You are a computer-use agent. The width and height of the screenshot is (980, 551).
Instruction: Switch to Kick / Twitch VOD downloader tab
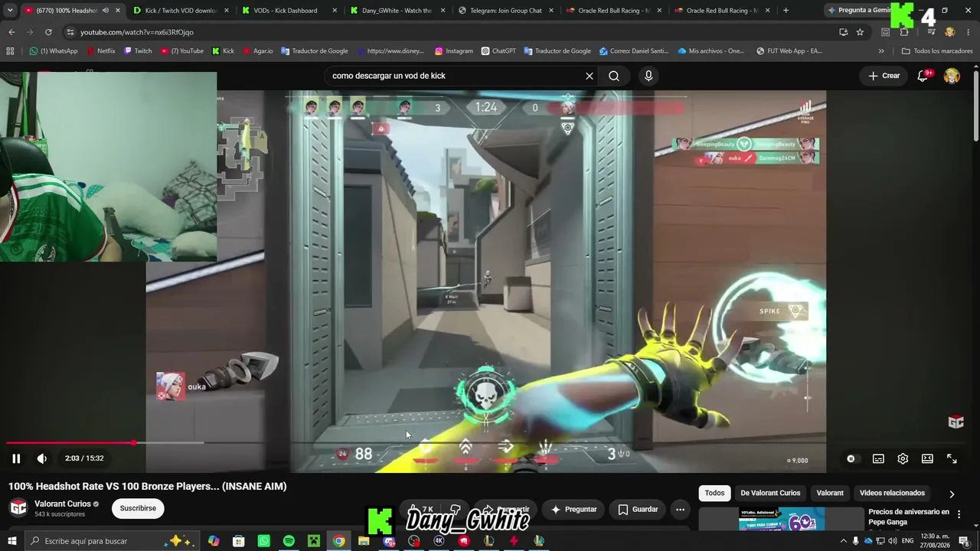coord(181,11)
